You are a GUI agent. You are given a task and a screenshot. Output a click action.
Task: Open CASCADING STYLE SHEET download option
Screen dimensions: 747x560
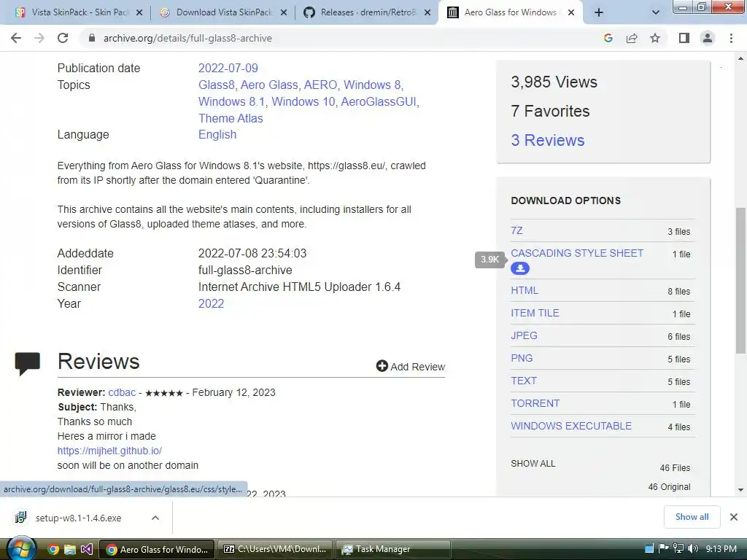[577, 253]
